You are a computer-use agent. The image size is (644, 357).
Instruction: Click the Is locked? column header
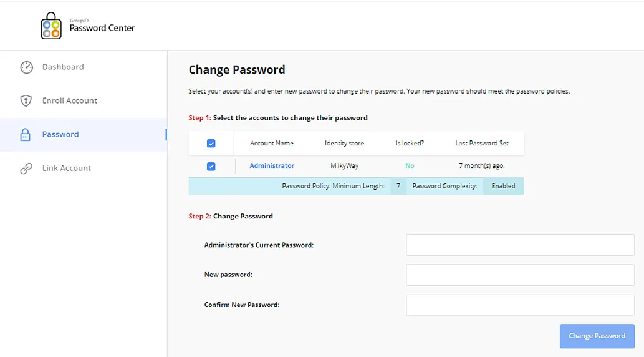pos(410,143)
